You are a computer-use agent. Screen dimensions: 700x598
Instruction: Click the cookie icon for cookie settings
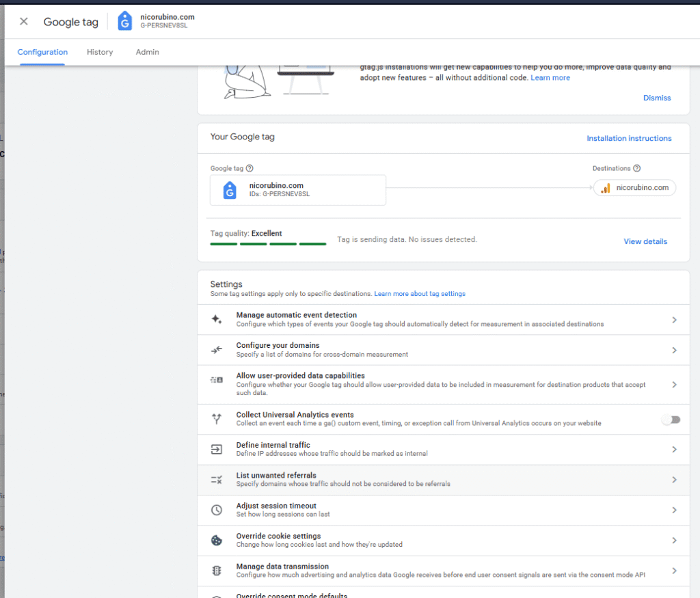click(x=217, y=541)
